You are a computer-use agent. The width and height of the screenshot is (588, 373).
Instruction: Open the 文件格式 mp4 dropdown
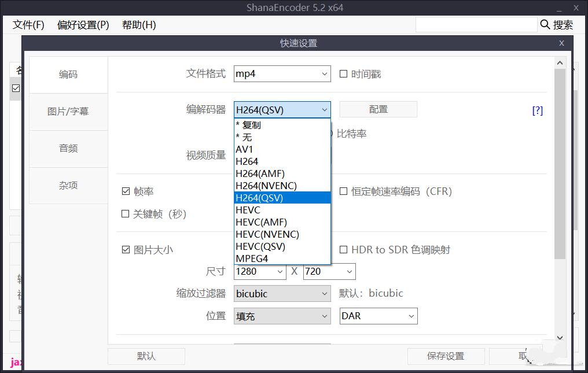pos(282,74)
